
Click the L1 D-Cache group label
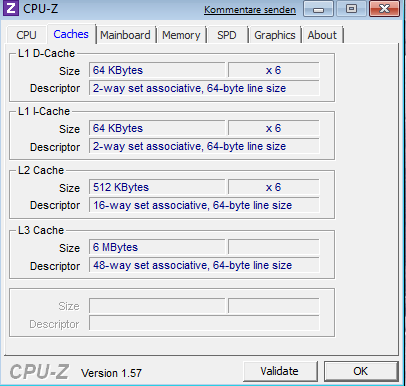pos(46,53)
